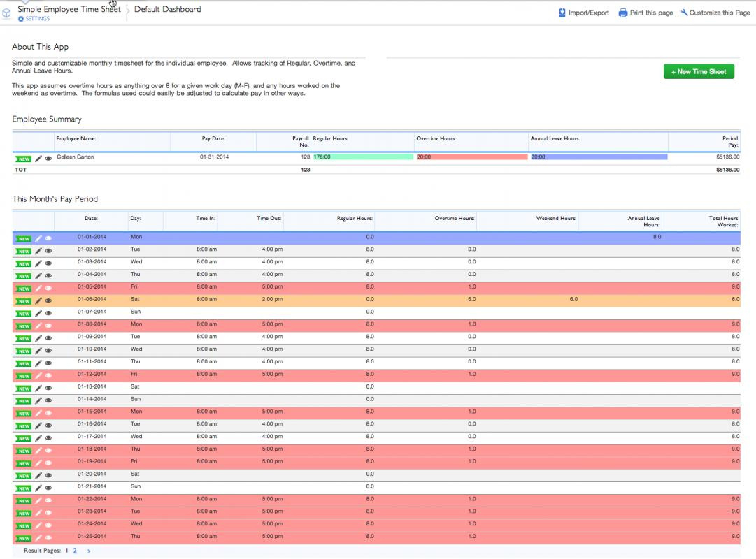Click the NEW badge on the 01-05-2014 row
Image resolution: width=756 pixels, height=559 pixels.
22,286
